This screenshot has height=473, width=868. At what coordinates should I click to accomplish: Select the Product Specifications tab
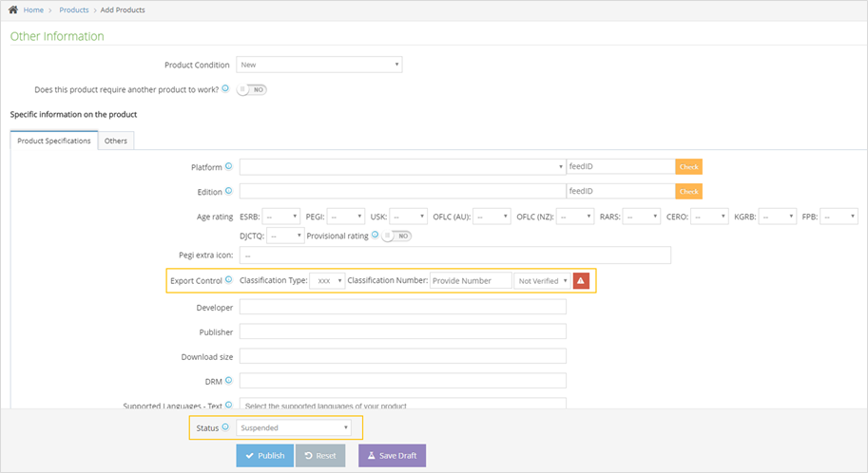coord(54,141)
